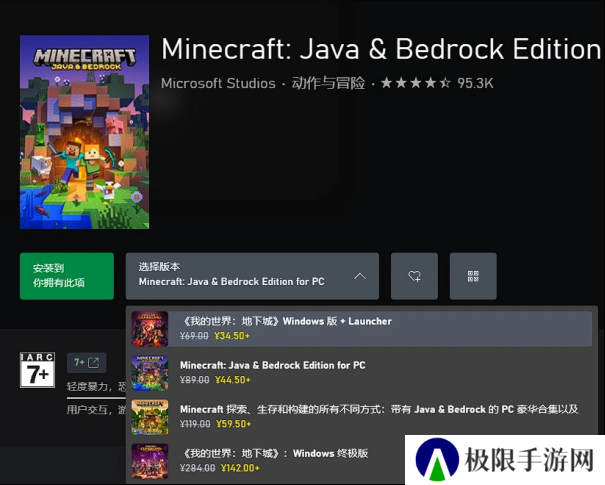The height and width of the screenshot is (485, 605).
Task: Choose the PC 豪华合集 deluxe collection option
Action: [362, 417]
